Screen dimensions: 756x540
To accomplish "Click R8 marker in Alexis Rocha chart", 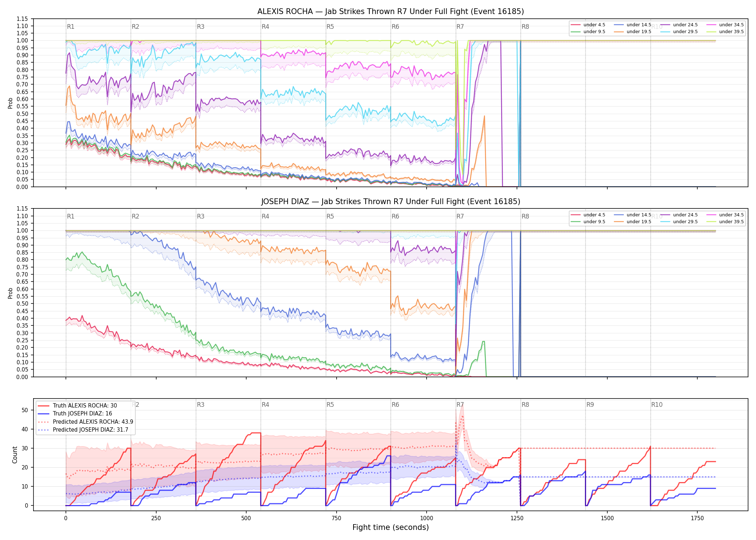I will pos(525,27).
